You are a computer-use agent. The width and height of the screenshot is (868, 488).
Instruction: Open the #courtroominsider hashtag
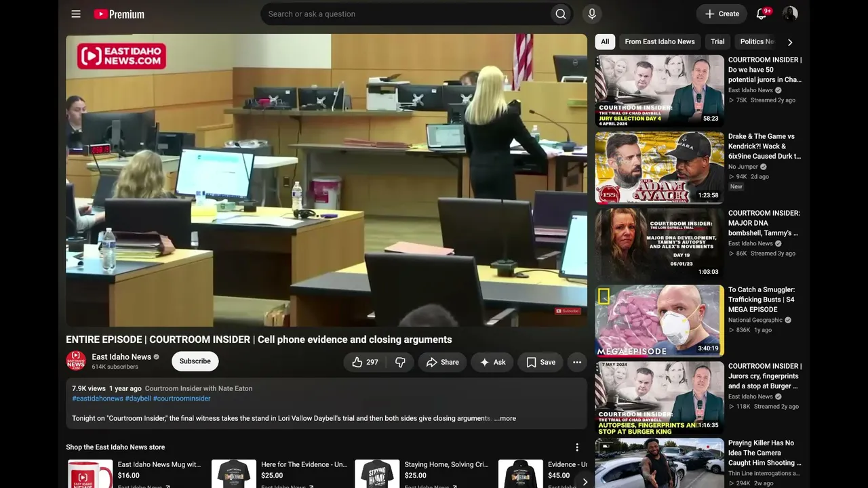coord(182,399)
